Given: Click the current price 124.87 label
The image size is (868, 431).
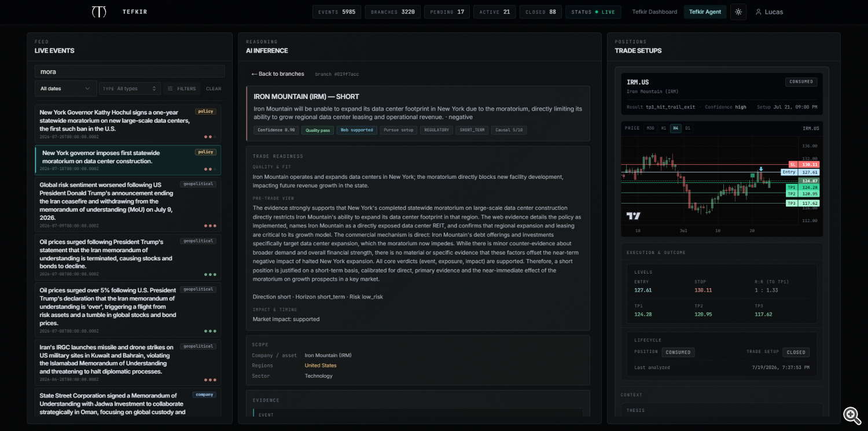Looking at the screenshot, I should coord(809,181).
